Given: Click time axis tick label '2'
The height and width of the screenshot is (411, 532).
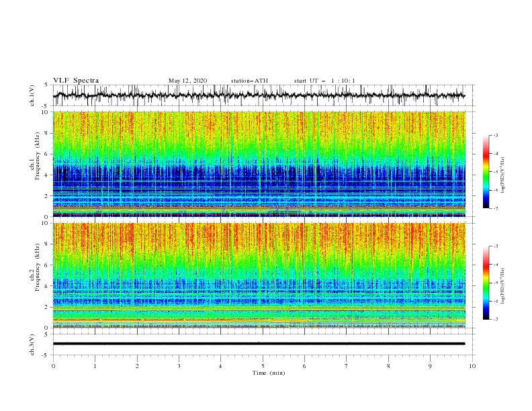Looking at the screenshot, I should 137,366.
